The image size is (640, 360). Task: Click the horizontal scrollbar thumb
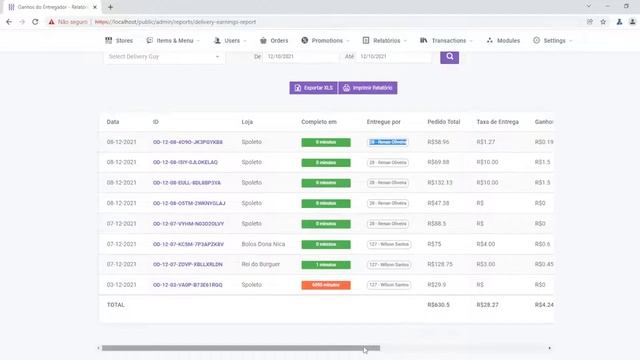point(241,348)
